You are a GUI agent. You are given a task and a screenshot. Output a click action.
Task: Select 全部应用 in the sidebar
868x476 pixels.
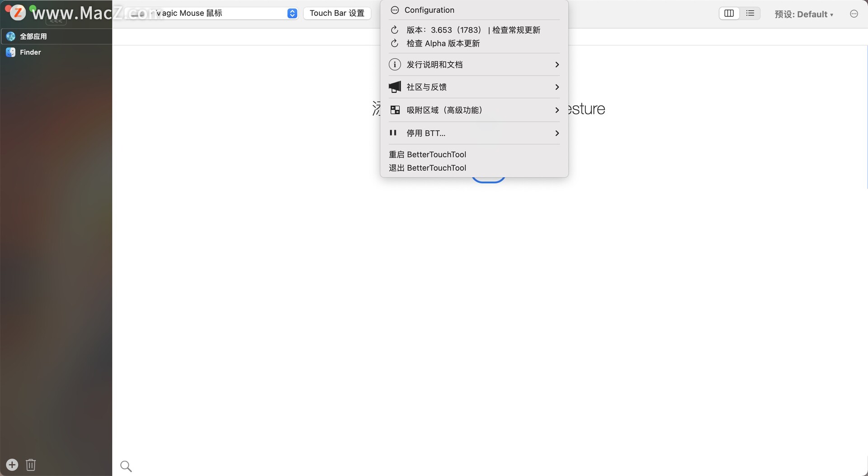tap(56, 36)
